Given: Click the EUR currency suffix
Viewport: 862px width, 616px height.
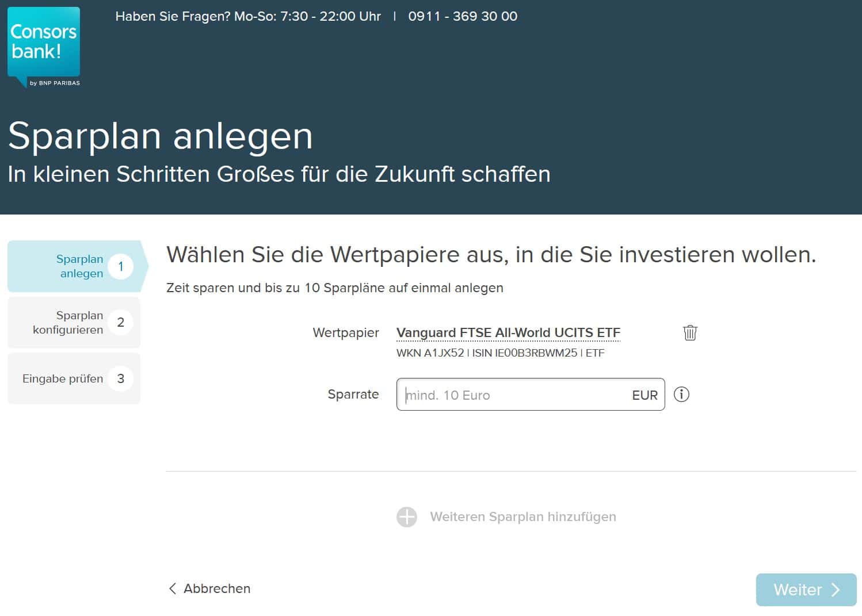Looking at the screenshot, I should point(644,395).
